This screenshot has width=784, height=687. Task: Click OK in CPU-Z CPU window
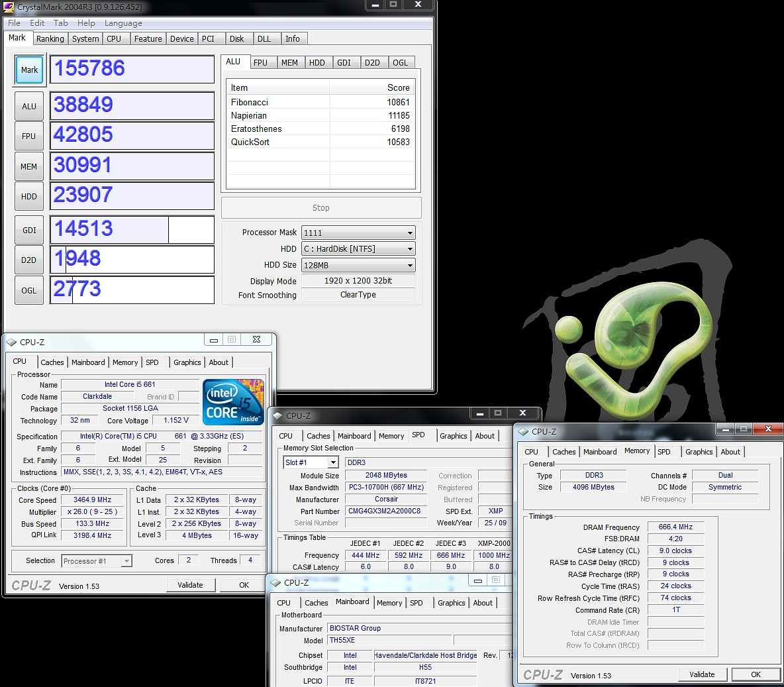coord(244,585)
